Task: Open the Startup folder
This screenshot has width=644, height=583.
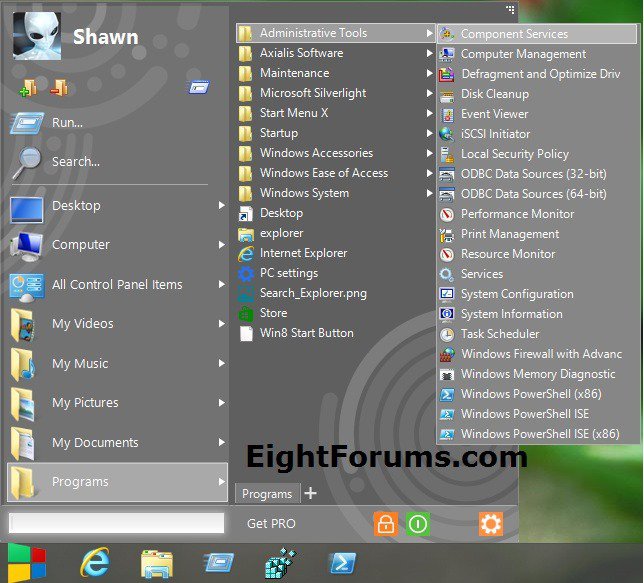Action: coord(336,133)
